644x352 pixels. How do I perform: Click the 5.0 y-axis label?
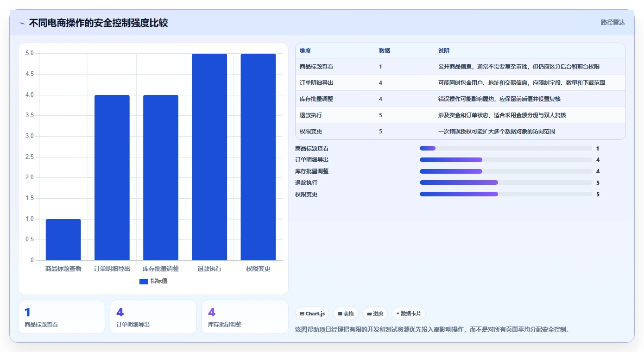coord(29,53)
